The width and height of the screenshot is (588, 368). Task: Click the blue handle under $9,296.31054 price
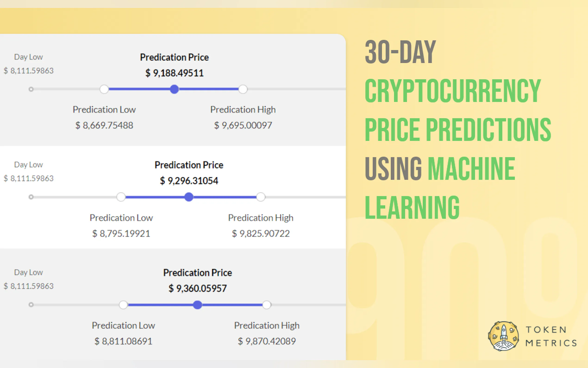(x=189, y=197)
